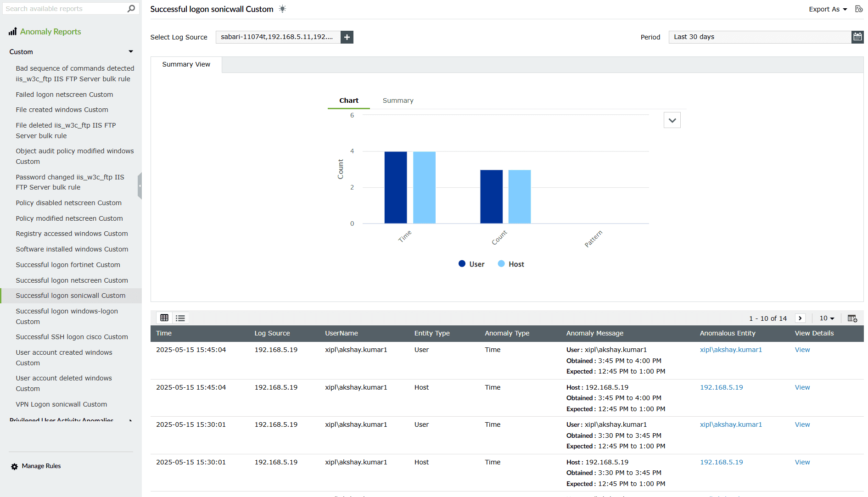Image resolution: width=868 pixels, height=497 pixels.
Task: View details for 15:30:01 User anomaly
Action: tap(802, 424)
